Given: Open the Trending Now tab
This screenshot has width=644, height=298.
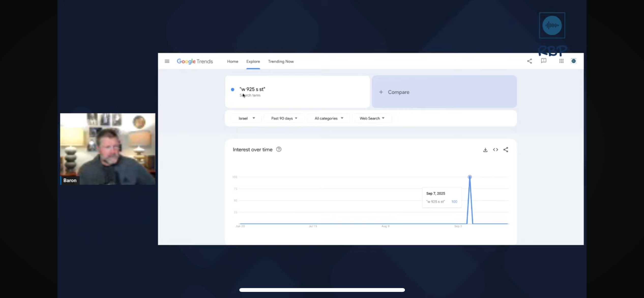Looking at the screenshot, I should 281,61.
